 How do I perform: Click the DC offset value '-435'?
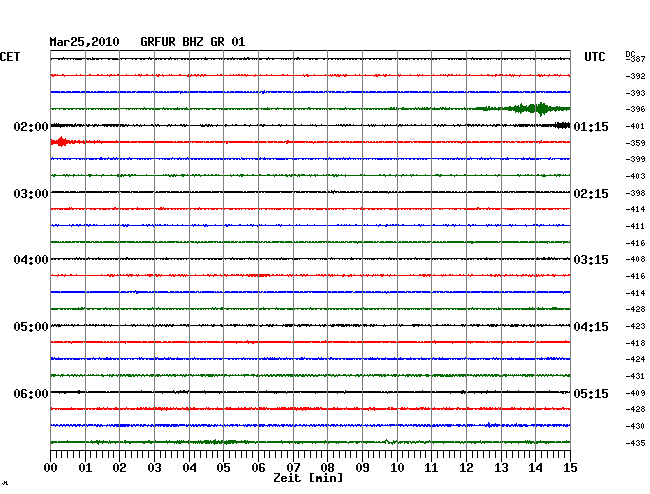point(635,443)
